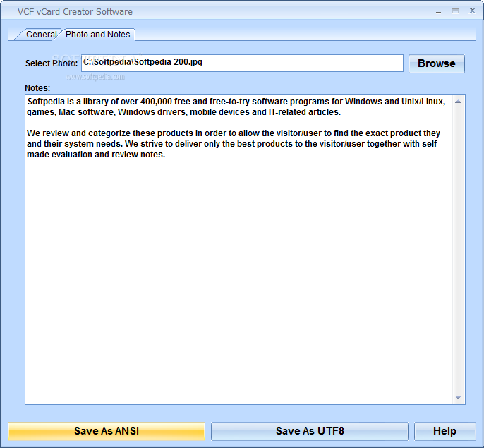The width and height of the screenshot is (484, 448).
Task: Maximize the VCF vCard Creator window
Action: coord(455,11)
